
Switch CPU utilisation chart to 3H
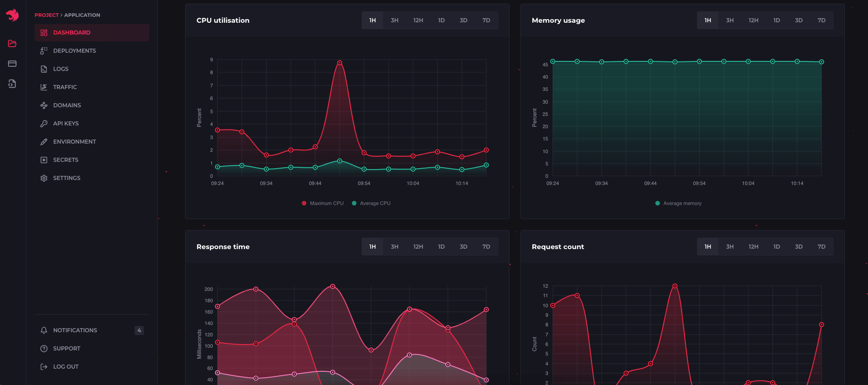394,20
